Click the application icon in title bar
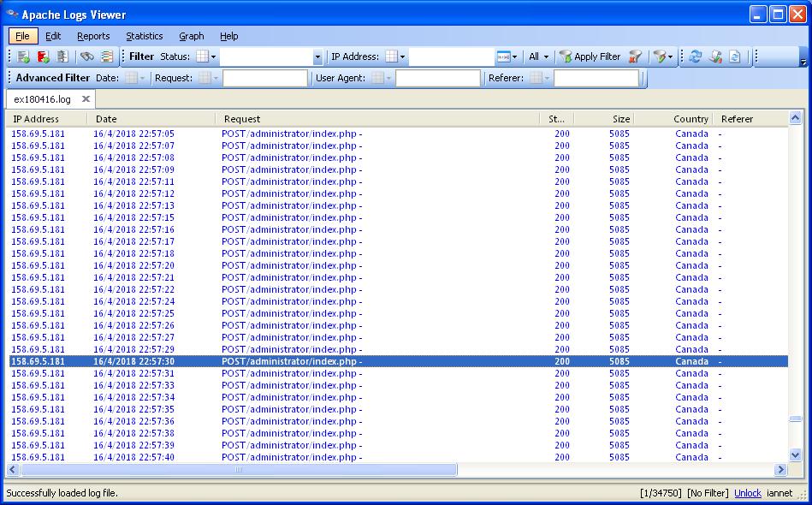 coord(12,14)
